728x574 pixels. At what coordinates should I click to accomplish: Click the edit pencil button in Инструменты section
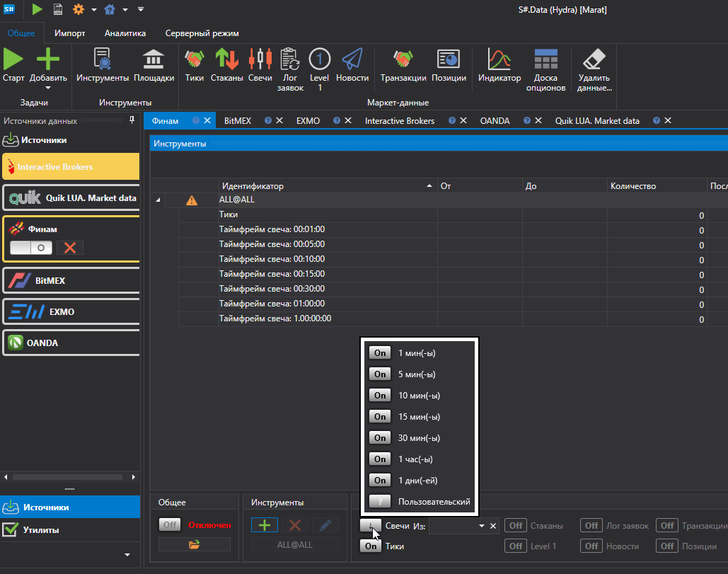325,525
